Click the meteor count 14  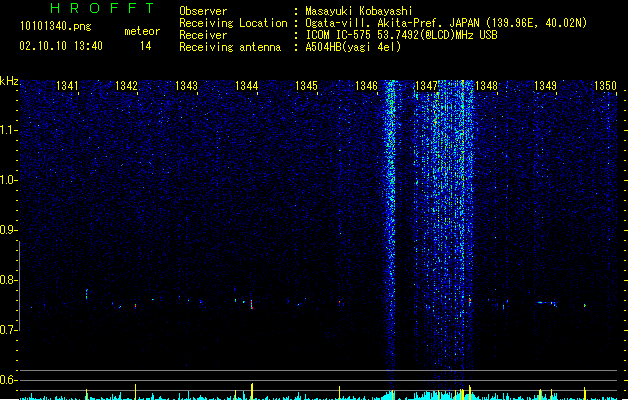(x=146, y=46)
